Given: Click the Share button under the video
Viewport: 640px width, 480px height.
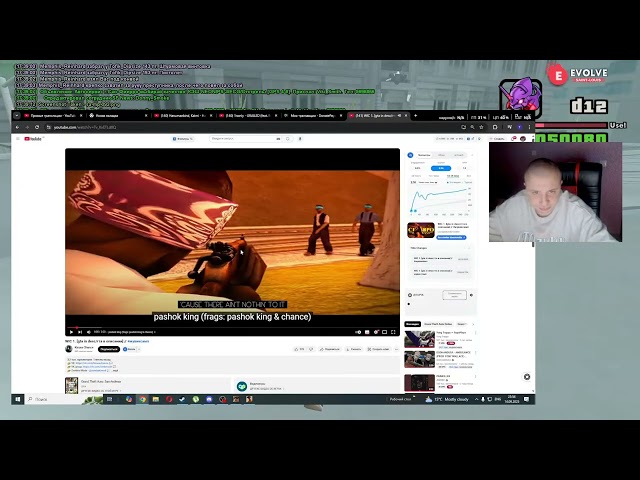Looking at the screenshot, I should pos(330,349).
